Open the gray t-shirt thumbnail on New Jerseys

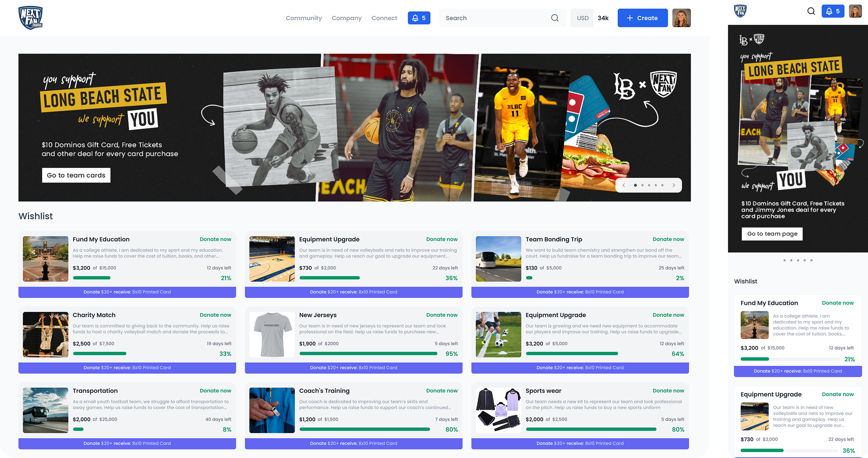coord(272,335)
